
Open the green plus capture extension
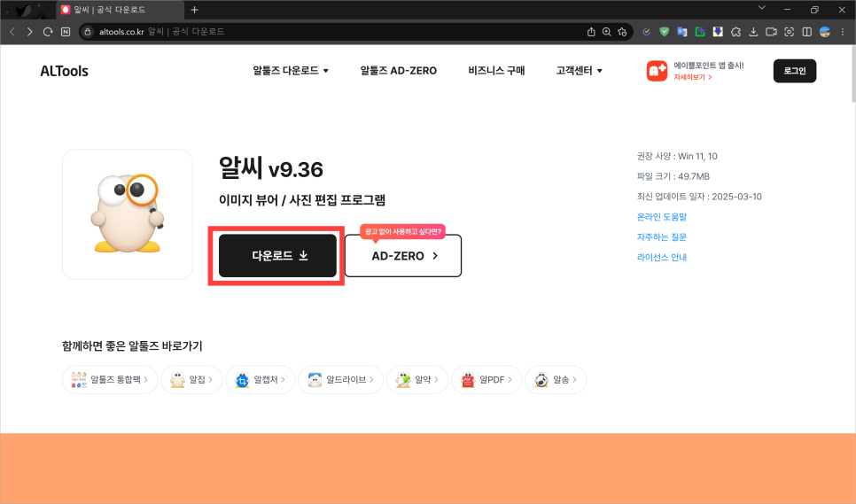pyautogui.click(x=700, y=32)
